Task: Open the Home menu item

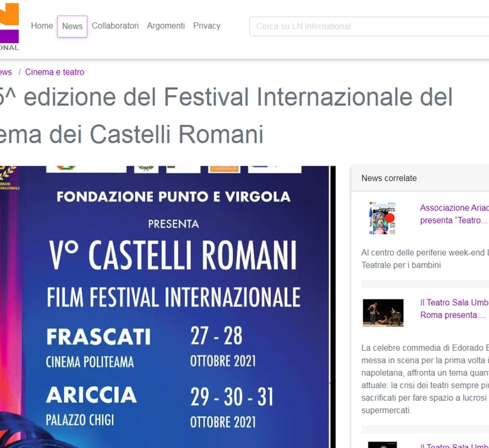Action: pos(42,26)
